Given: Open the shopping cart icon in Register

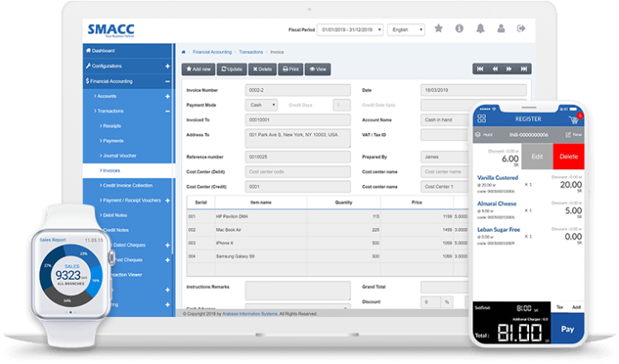Looking at the screenshot, I should tap(574, 118).
